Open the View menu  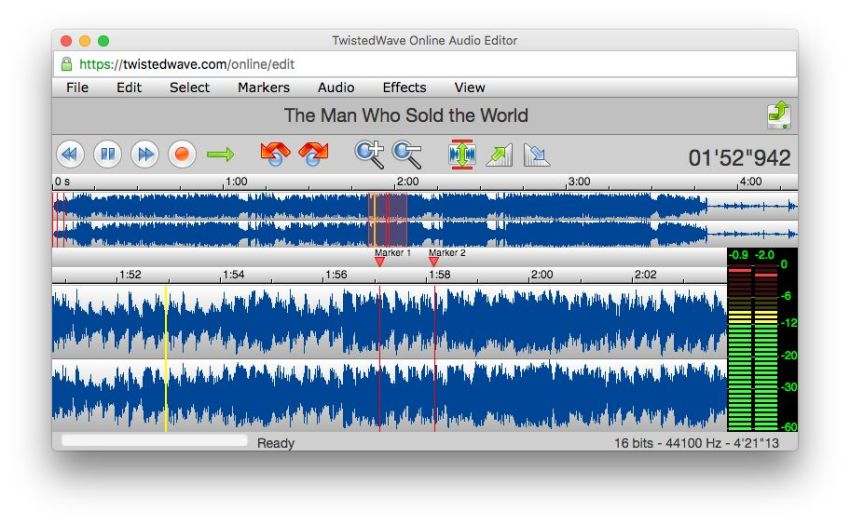(x=469, y=87)
